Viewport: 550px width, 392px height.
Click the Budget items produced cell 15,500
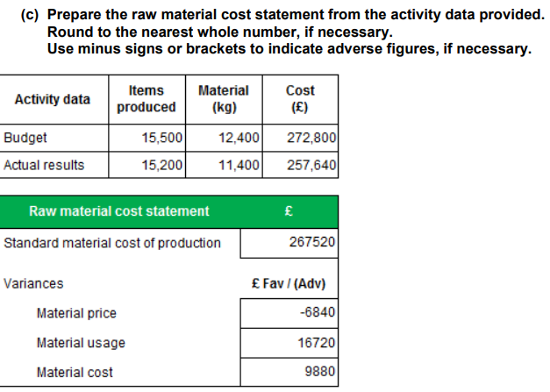[147, 138]
